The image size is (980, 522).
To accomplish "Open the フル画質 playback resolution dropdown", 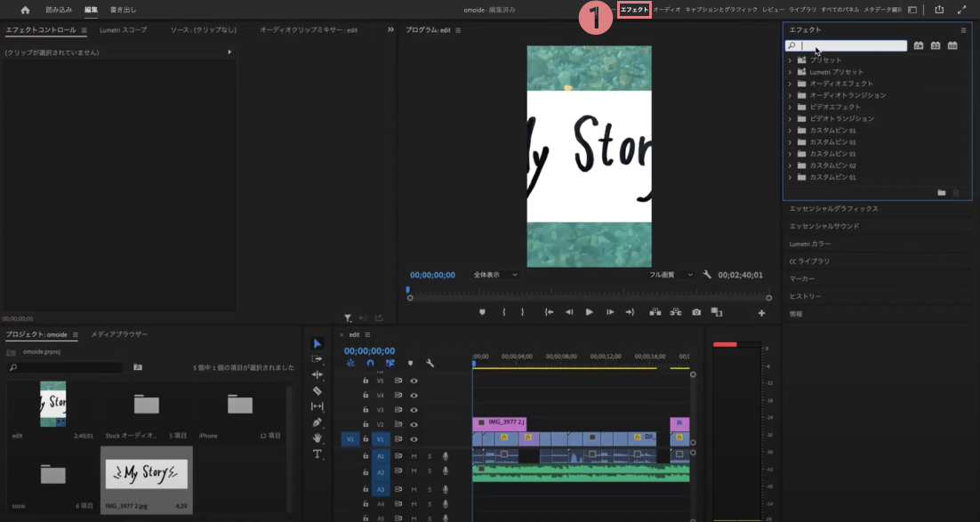I will [x=671, y=275].
